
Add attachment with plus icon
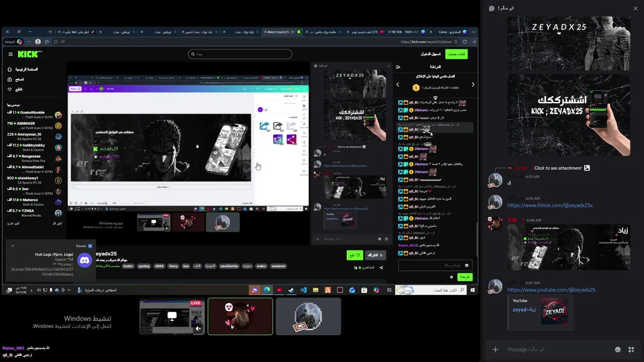coord(495,349)
